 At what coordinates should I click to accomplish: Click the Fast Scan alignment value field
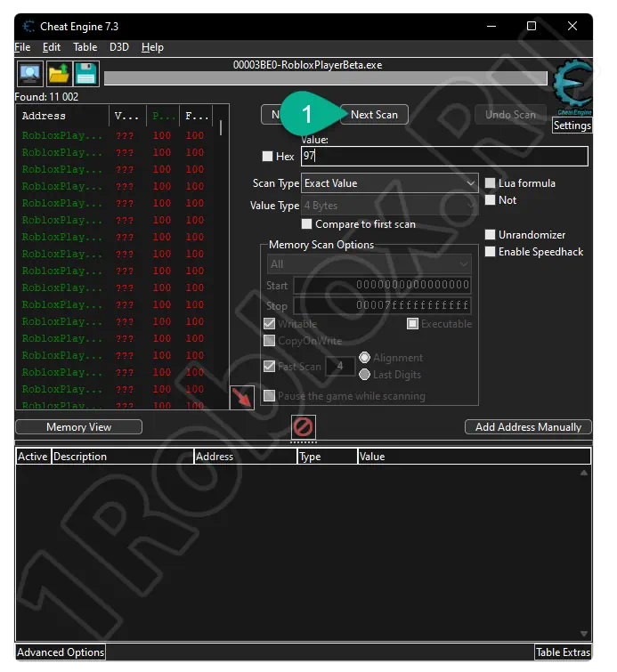click(x=340, y=366)
